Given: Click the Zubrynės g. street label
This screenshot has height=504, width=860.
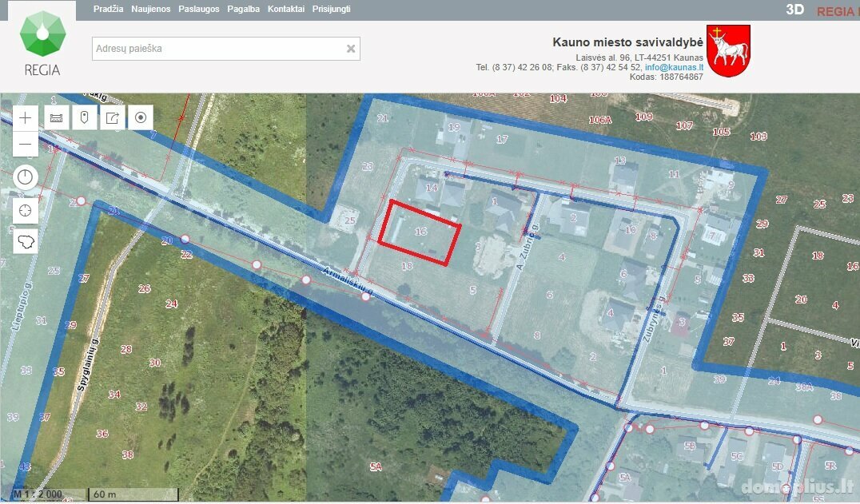Looking at the screenshot, I should pyautogui.click(x=654, y=320).
